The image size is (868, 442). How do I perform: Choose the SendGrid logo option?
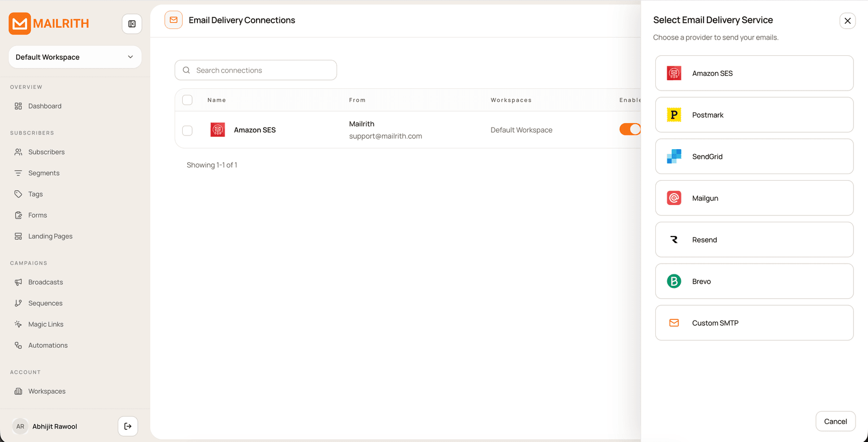674,156
